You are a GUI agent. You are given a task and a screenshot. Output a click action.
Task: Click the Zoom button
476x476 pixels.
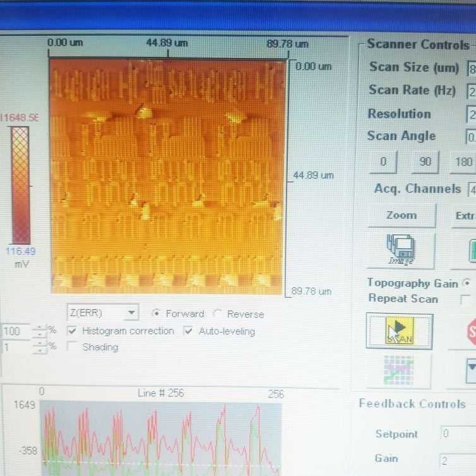point(402,215)
